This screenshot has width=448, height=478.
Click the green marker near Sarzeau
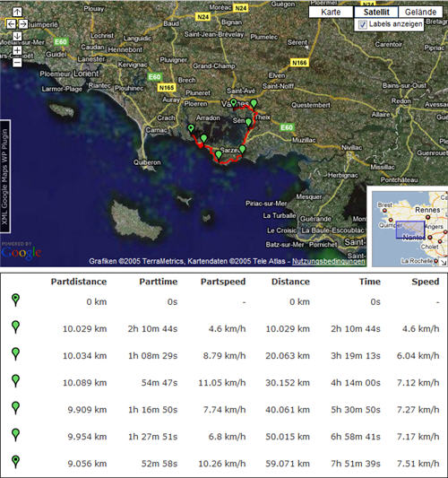coord(242,150)
